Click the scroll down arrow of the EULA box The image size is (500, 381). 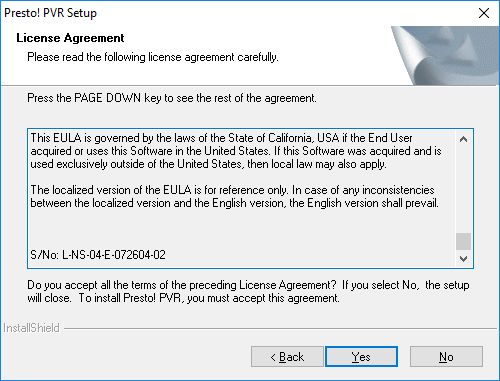(463, 259)
